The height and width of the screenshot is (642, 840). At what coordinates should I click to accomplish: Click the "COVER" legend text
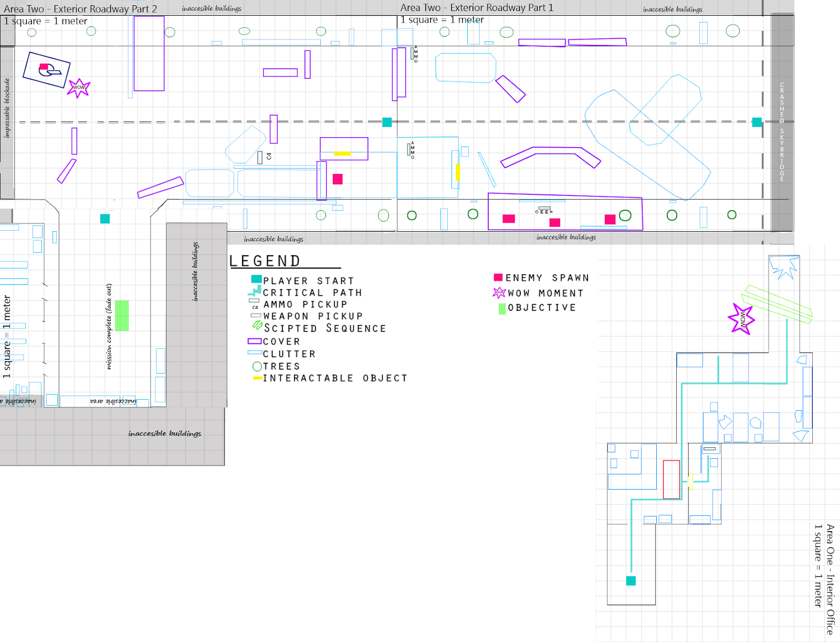[282, 341]
